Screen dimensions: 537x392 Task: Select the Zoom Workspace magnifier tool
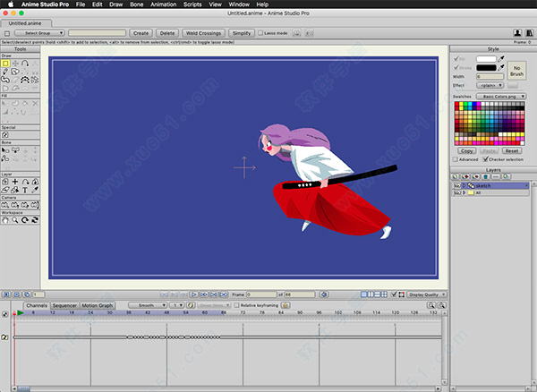click(15, 220)
